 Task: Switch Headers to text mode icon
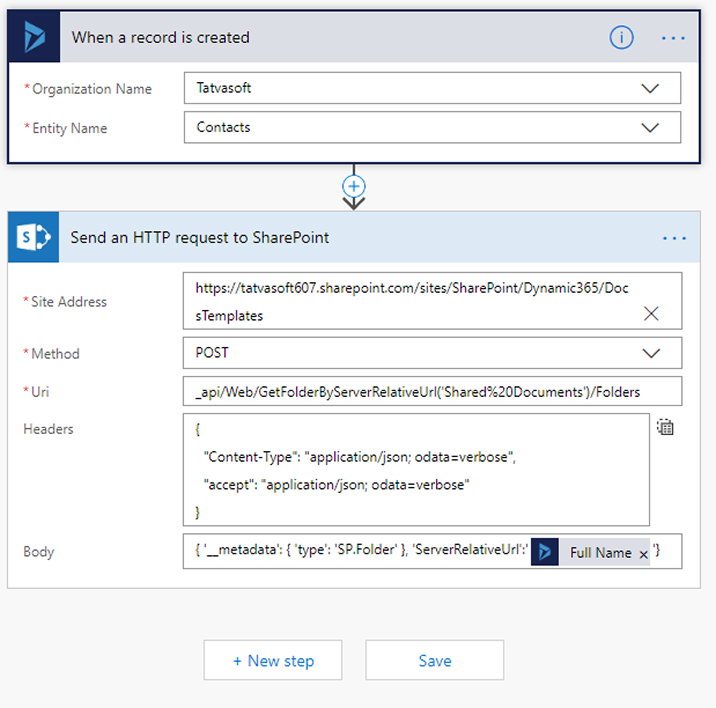pos(665,427)
